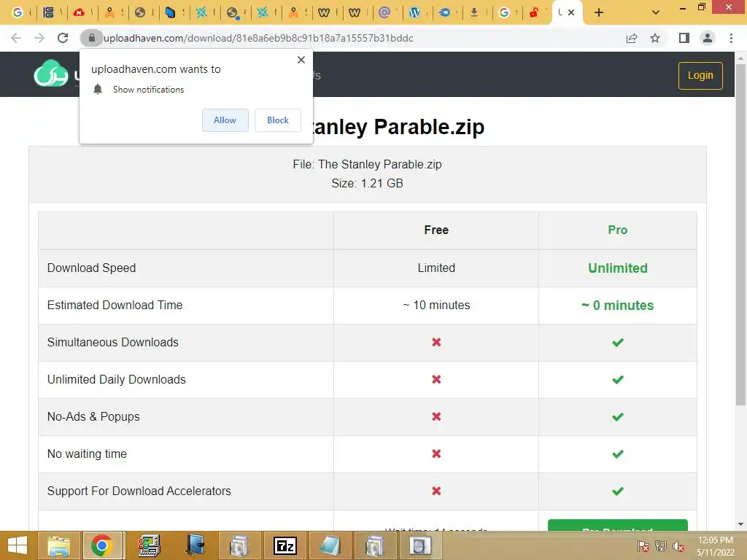This screenshot has height=560, width=747.
Task: Click 'File: The Stanley Parable.zip' text
Action: tap(368, 164)
